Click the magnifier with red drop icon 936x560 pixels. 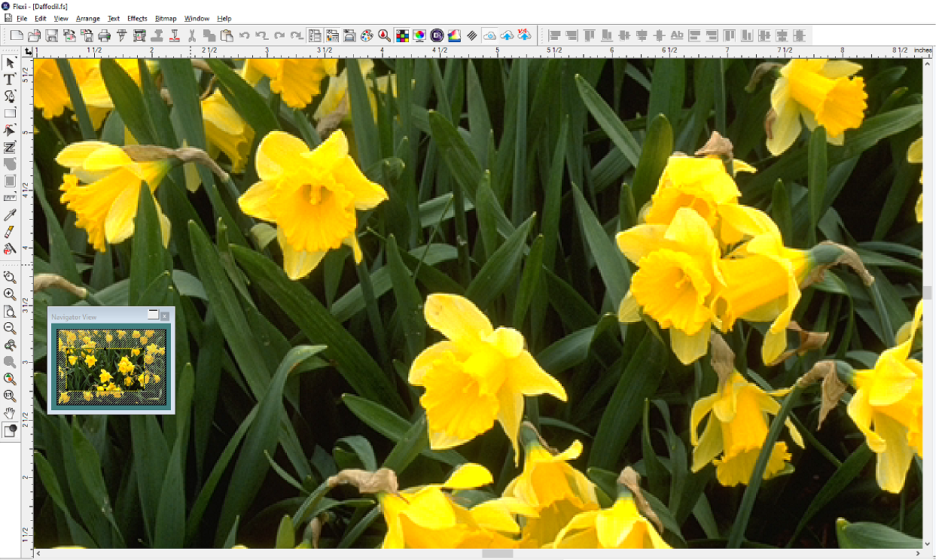384,35
